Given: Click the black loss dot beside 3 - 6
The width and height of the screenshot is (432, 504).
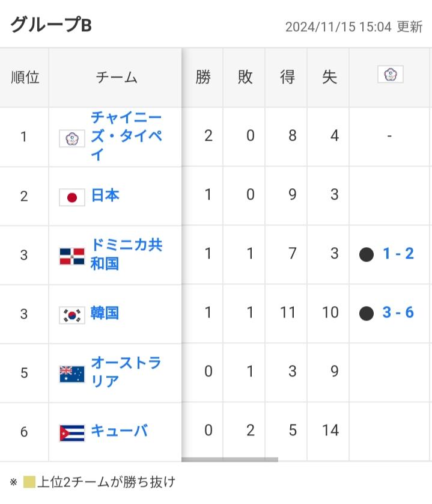Looking at the screenshot, I should point(366,313).
